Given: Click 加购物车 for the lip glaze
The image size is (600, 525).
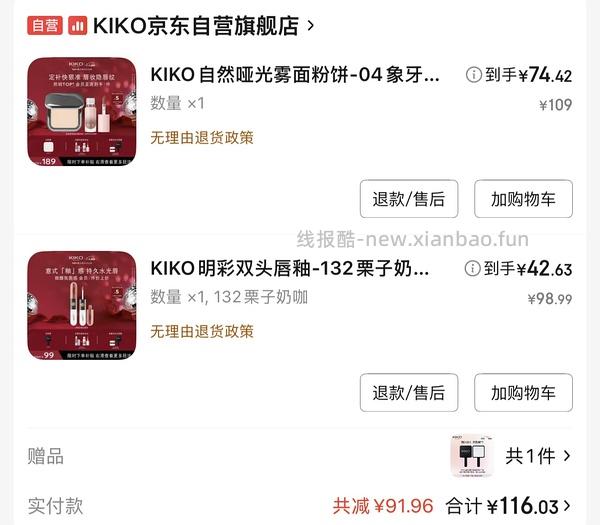Looking at the screenshot, I should 523,393.
